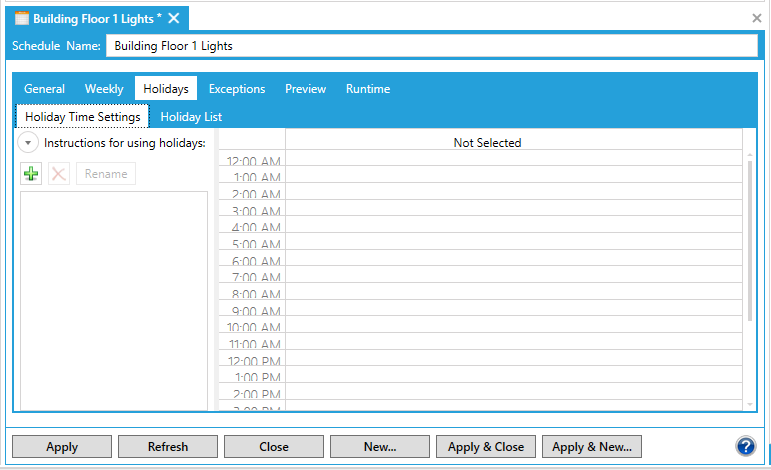Viewport: 771px width, 470px height.
Task: Open help with the blue question mark icon
Action: tap(745, 446)
